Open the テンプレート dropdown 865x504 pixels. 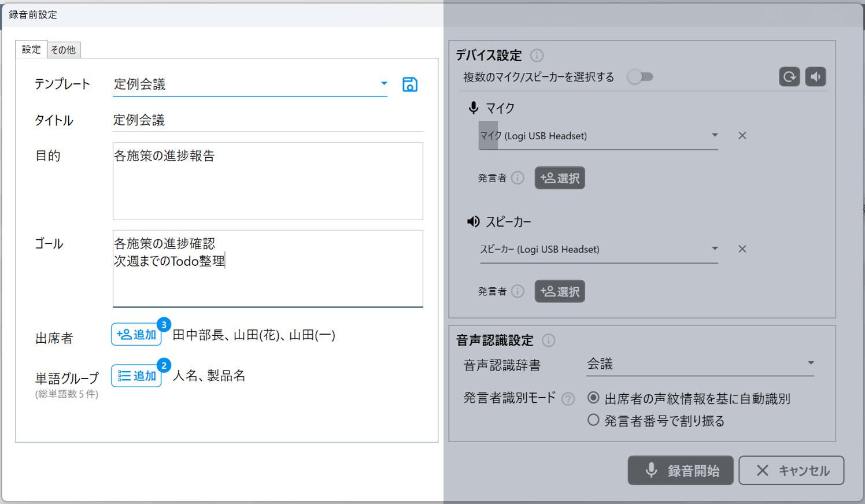(x=384, y=84)
